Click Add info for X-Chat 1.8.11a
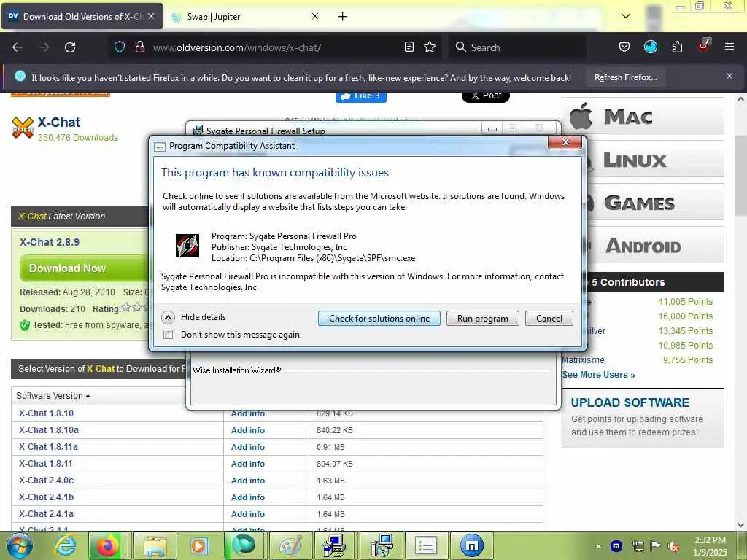Screen dimensions: 747x560 (x=248, y=447)
